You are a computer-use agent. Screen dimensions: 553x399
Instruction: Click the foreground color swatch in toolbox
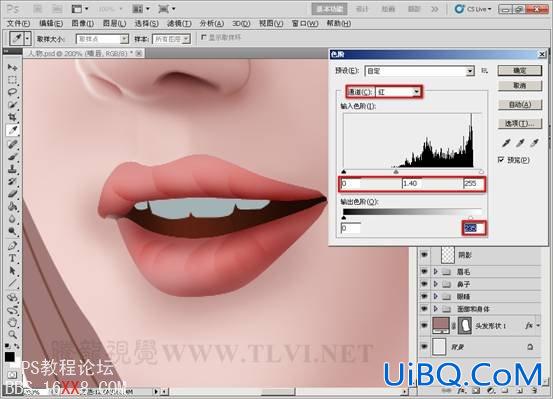10,357
